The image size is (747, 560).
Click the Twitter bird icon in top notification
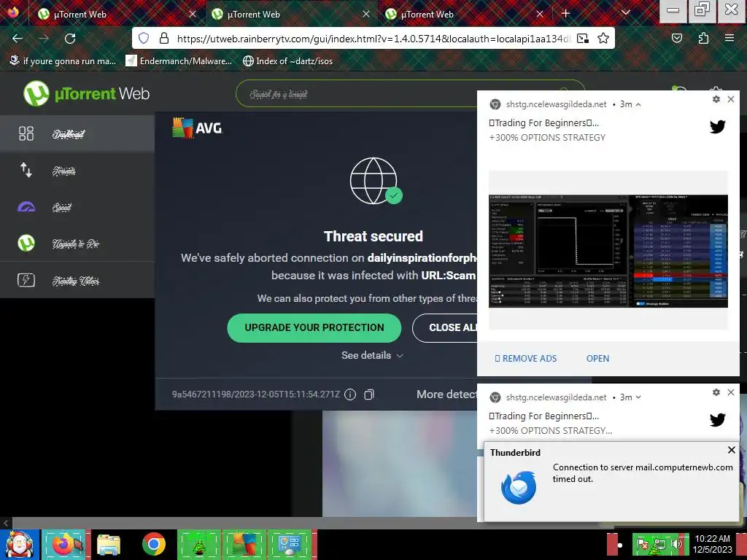click(x=718, y=127)
